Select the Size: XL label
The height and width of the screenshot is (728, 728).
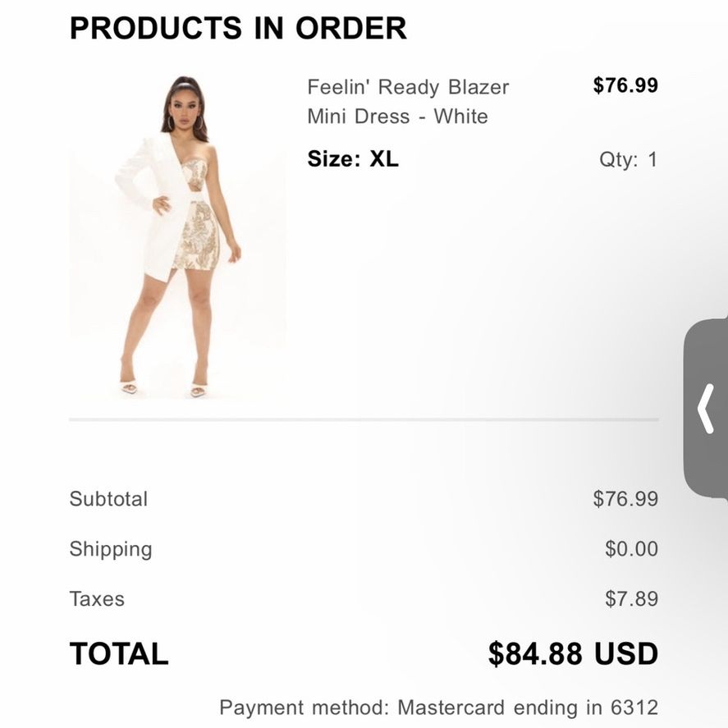tap(353, 159)
